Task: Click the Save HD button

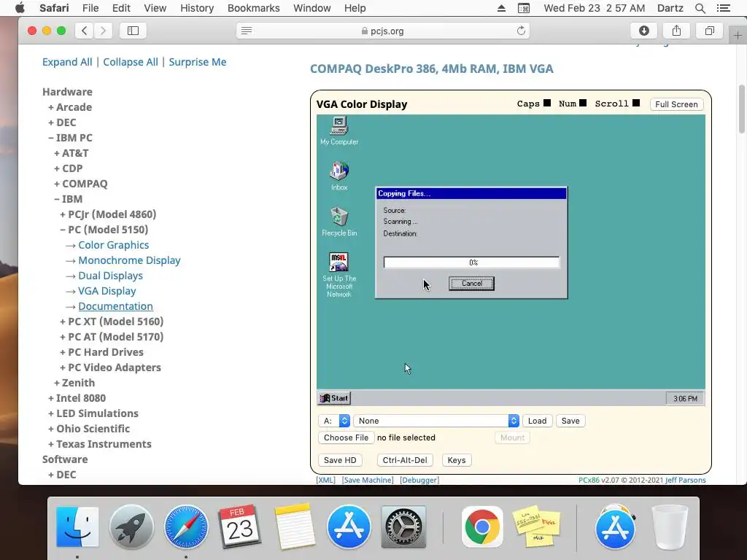Action: click(340, 460)
